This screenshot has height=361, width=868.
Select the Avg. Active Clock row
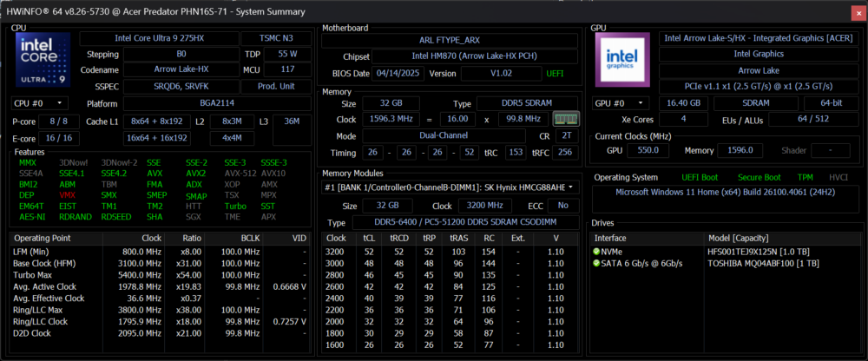pyautogui.click(x=160, y=287)
